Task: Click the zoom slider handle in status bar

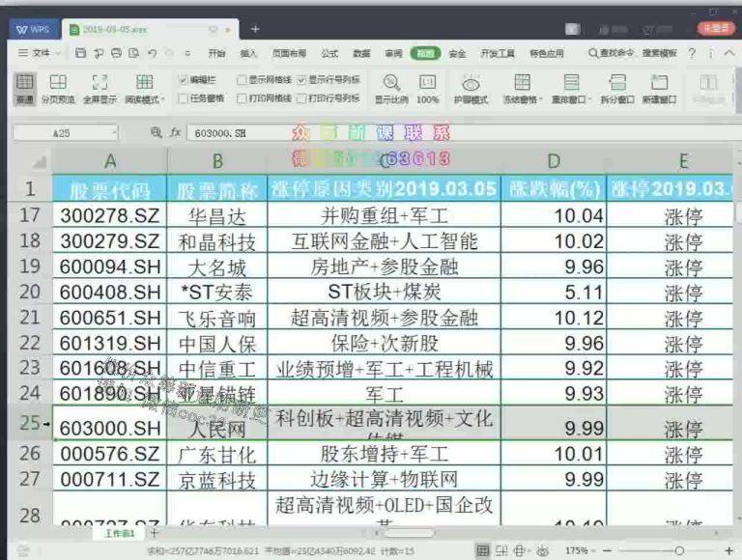Action: pos(679,550)
